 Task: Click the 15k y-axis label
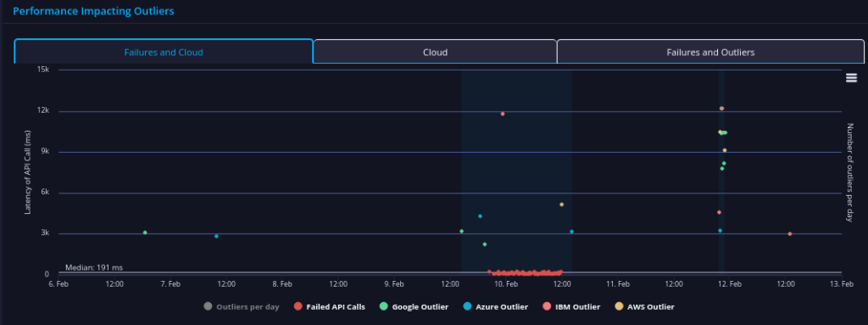[43, 70]
